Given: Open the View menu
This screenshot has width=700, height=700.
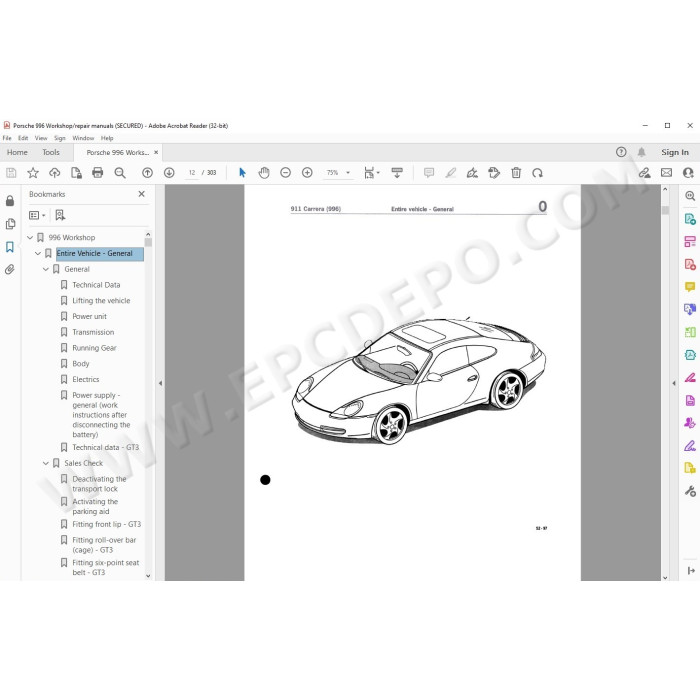Looking at the screenshot, I should (x=41, y=138).
